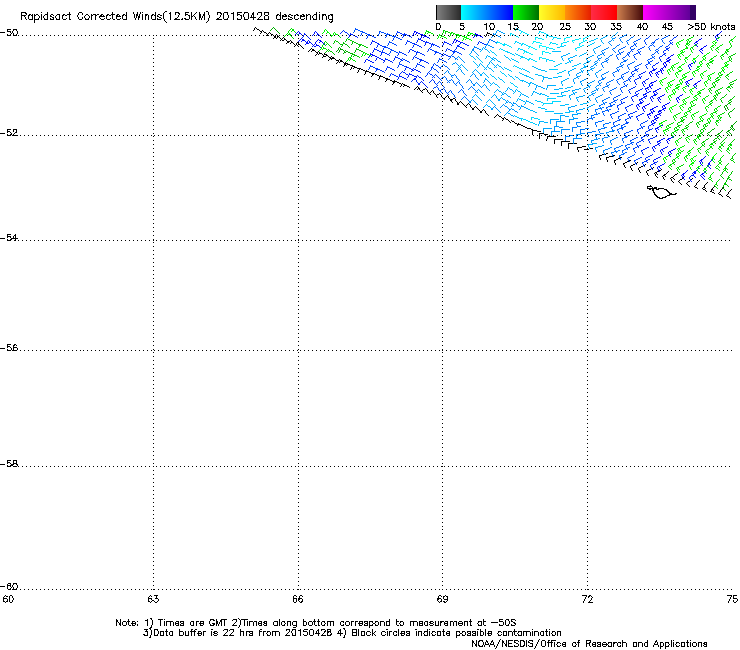Click the legend label '45'
Image resolution: width=740 pixels, height=650 pixels.
pyautogui.click(x=667, y=27)
